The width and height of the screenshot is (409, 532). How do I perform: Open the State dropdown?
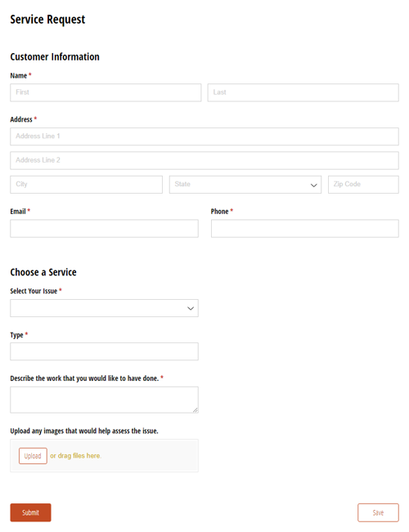tap(245, 185)
